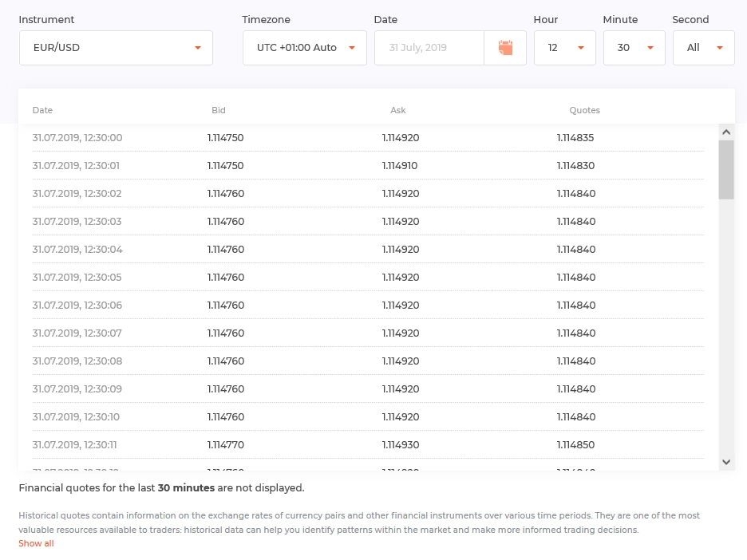Click the Date column header
Screen dimensions: 747x560
[42, 110]
